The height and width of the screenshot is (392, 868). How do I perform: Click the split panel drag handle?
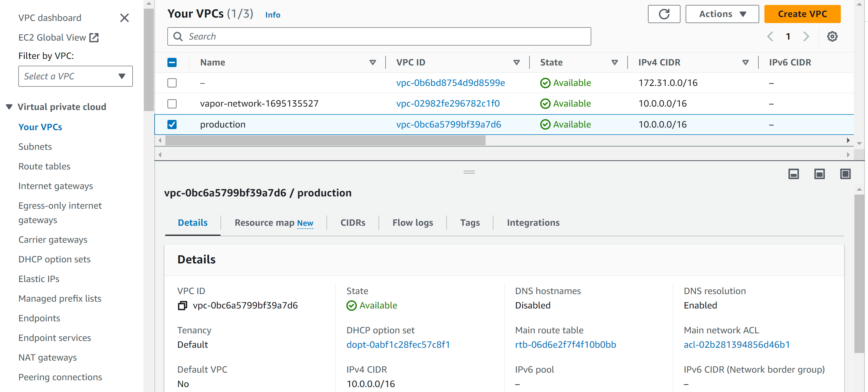pyautogui.click(x=469, y=172)
